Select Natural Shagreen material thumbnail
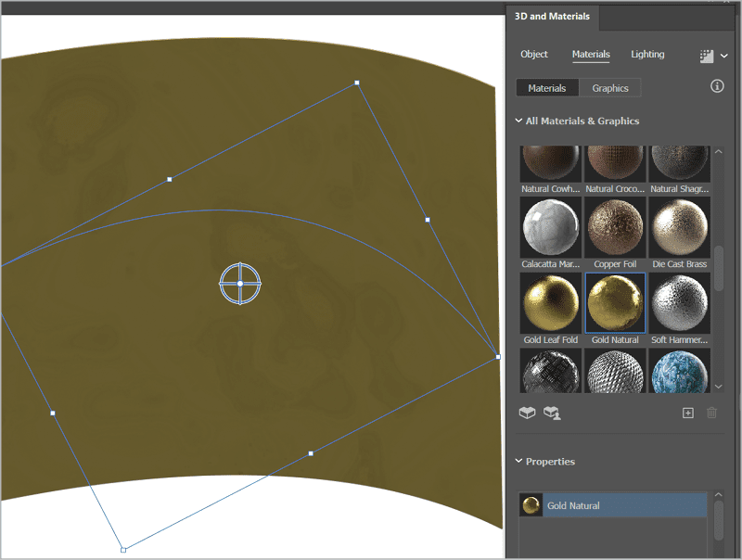Image resolution: width=742 pixels, height=560 pixels. 680,164
